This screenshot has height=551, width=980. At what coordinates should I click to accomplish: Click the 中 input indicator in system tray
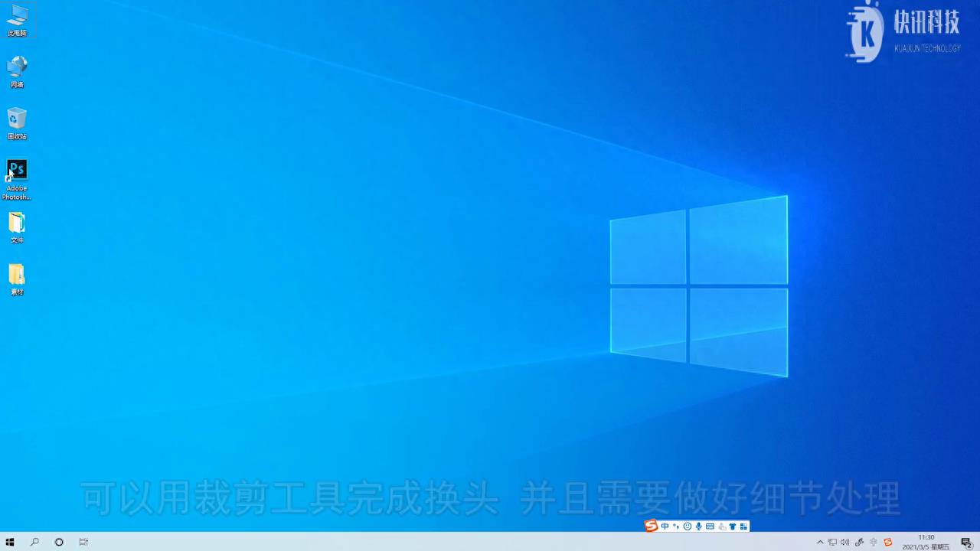pos(874,542)
